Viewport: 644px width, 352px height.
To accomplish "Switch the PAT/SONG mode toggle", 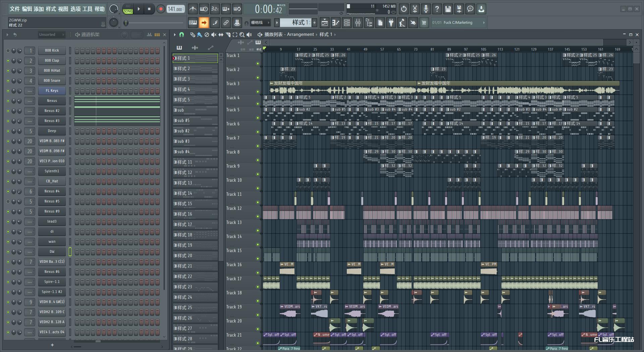I will pos(128,9).
